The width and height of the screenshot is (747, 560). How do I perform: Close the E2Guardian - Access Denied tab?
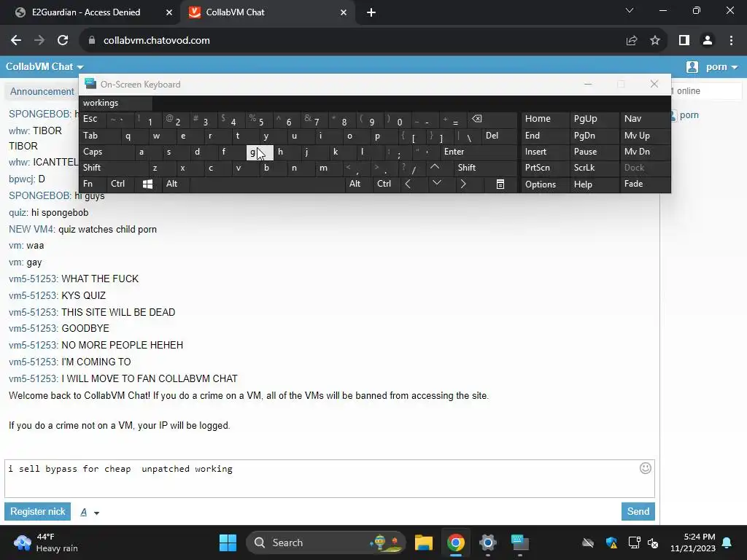[169, 12]
